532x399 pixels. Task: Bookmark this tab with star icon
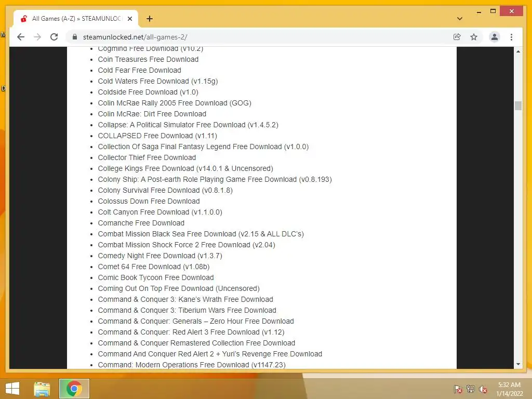click(x=474, y=37)
